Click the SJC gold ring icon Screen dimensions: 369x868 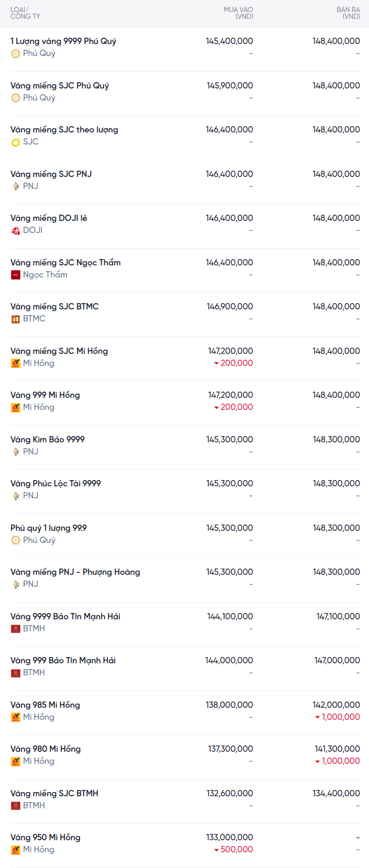(16, 142)
